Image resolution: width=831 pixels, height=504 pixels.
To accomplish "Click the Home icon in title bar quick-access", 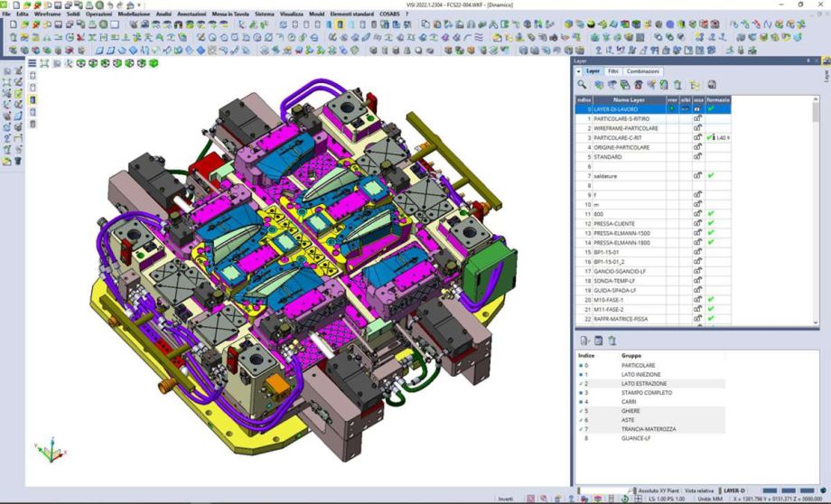I will 130,5.
